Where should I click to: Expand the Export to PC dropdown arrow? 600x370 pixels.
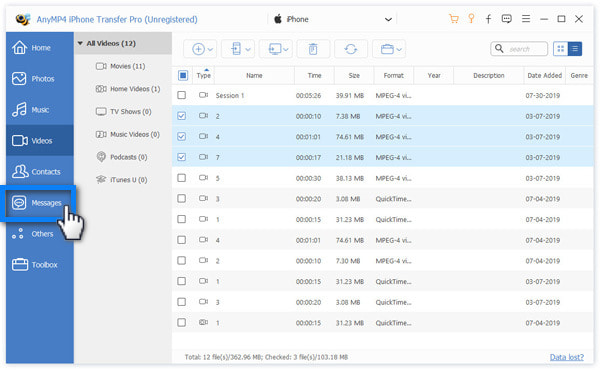pyautogui.click(x=285, y=49)
